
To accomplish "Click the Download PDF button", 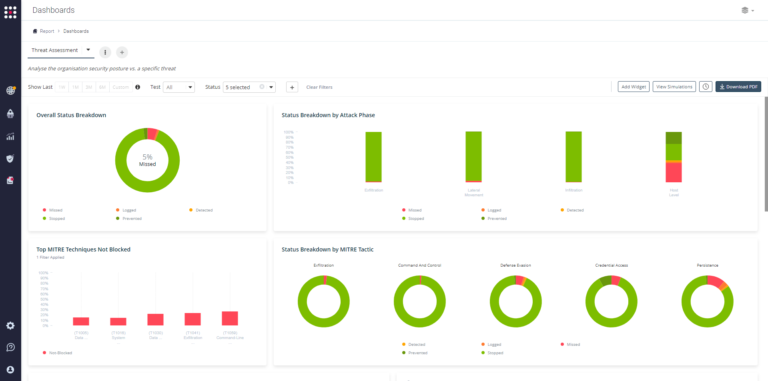I will (x=738, y=87).
